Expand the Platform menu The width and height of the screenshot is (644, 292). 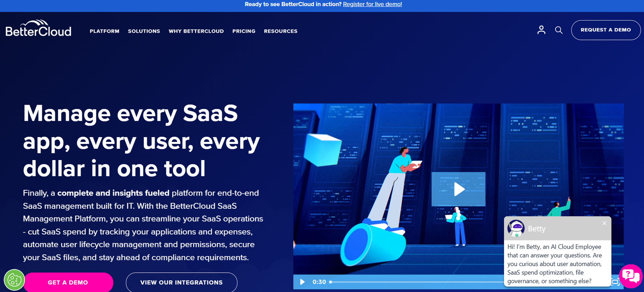pos(104,31)
